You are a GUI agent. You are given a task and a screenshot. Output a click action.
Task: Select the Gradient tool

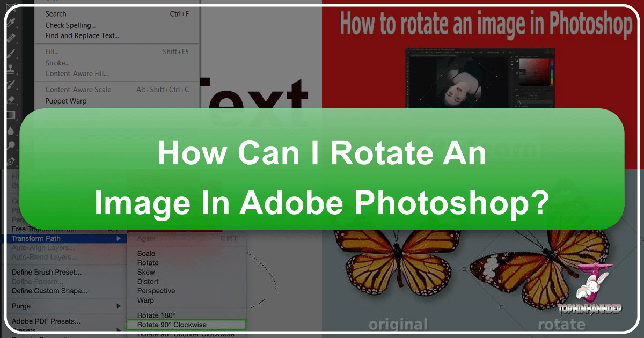coord(11,114)
